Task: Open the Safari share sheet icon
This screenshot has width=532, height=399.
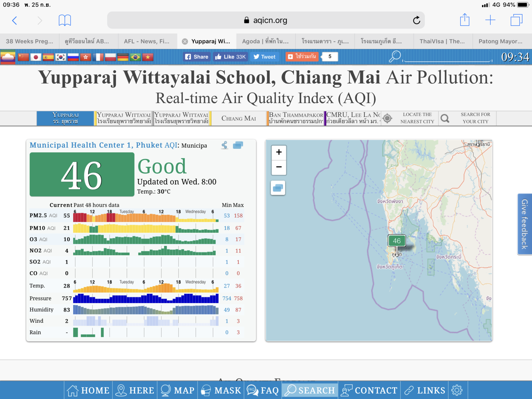Action: (464, 20)
